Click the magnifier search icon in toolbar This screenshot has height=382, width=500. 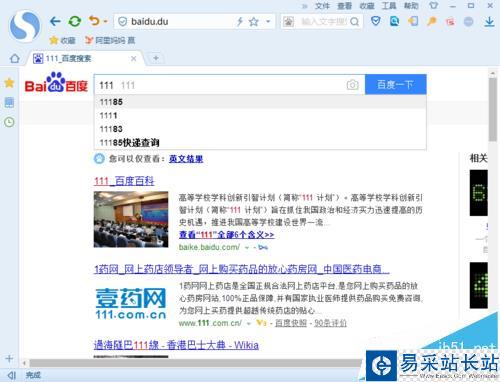click(355, 22)
